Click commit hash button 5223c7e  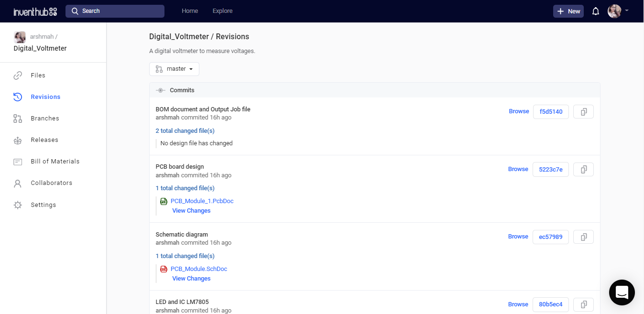click(x=550, y=170)
